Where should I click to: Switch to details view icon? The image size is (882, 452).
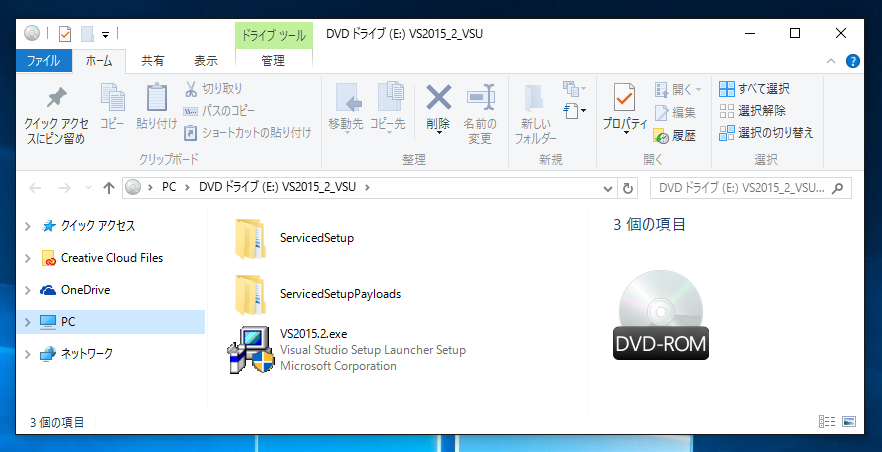827,422
